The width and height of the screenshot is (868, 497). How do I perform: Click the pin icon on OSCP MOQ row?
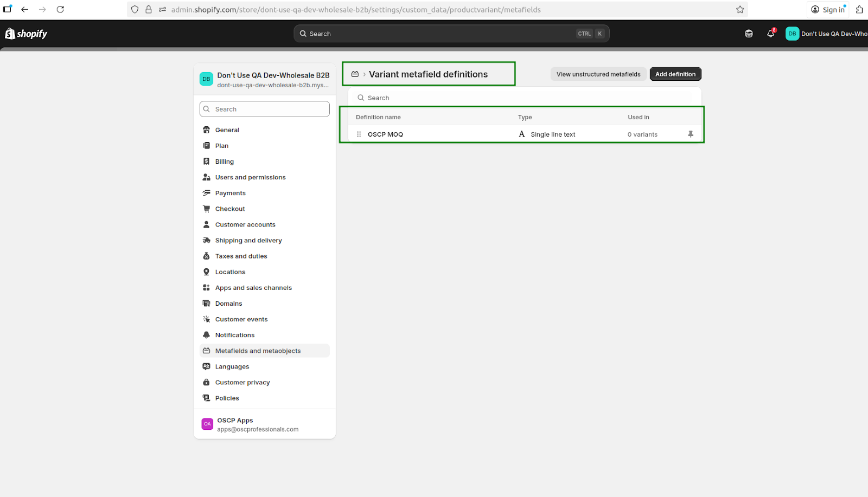(690, 134)
